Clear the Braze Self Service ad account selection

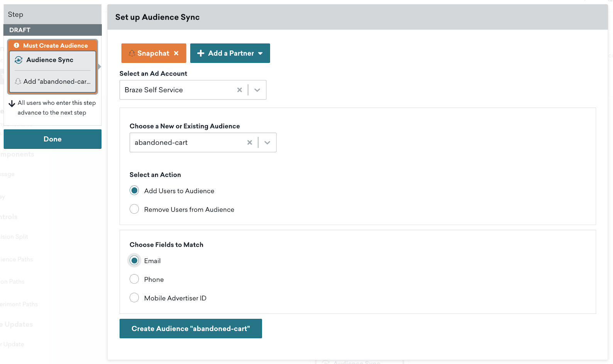[240, 90]
